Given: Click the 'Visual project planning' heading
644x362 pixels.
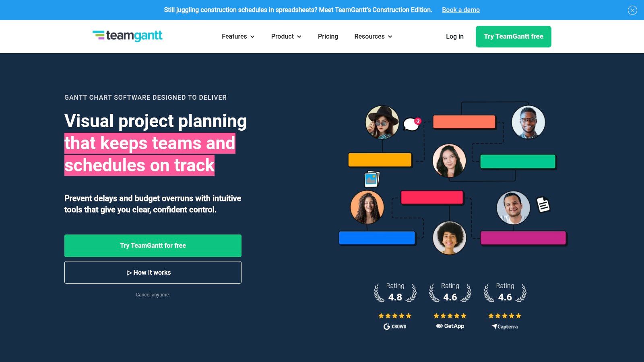Looking at the screenshot, I should point(155,121).
